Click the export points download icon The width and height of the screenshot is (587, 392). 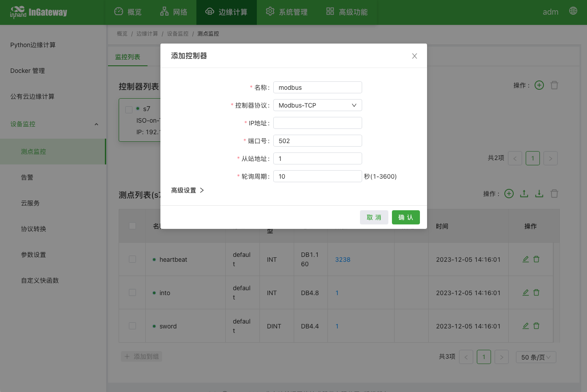tap(539, 194)
